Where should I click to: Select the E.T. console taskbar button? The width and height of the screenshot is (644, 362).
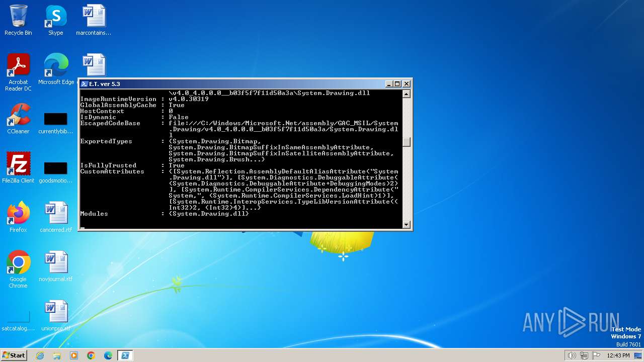tap(125, 355)
